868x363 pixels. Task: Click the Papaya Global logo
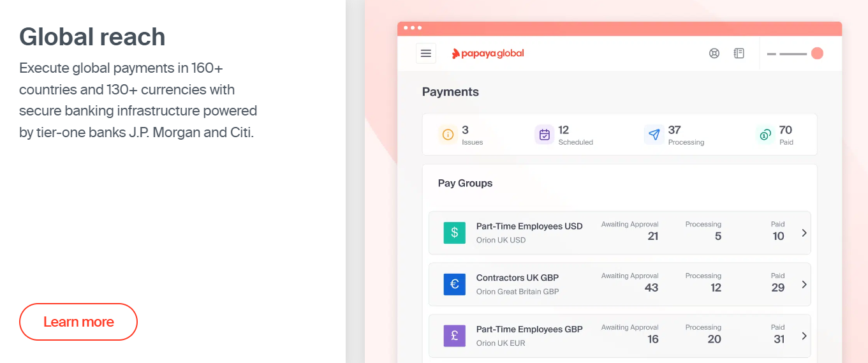(488, 54)
